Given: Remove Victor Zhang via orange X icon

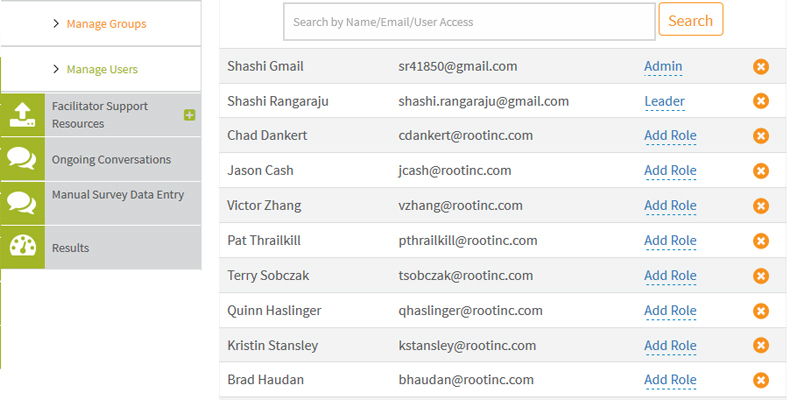Looking at the screenshot, I should pos(761,206).
